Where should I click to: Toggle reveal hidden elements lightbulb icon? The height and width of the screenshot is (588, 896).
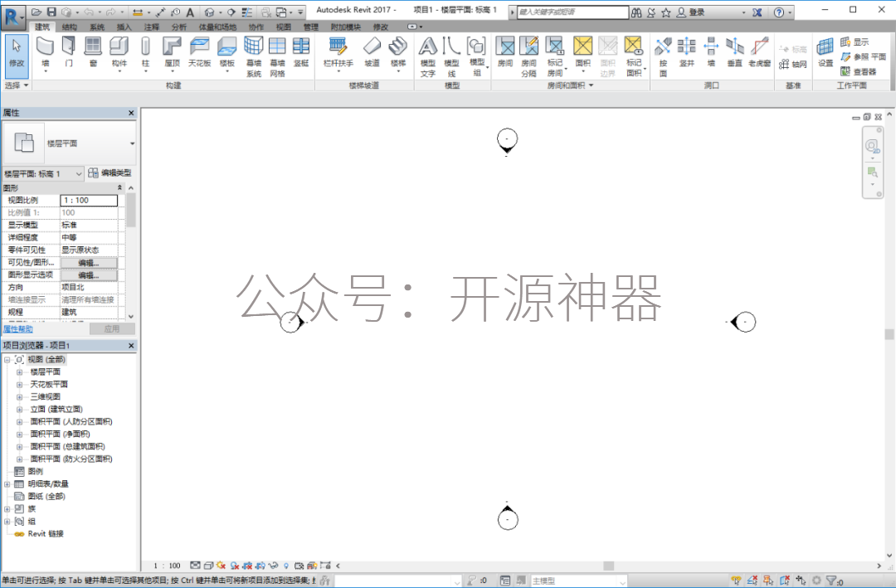(x=286, y=566)
